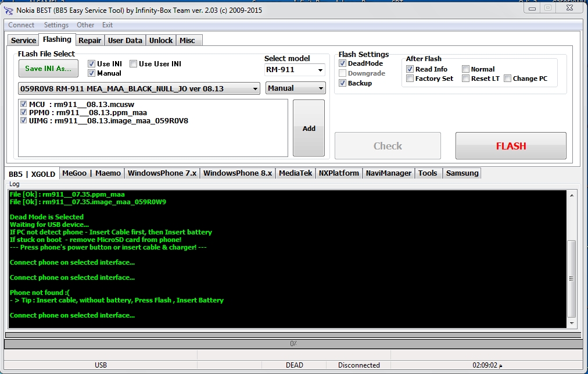Click the Add button
This screenshot has width=588, height=374.
pyautogui.click(x=309, y=128)
